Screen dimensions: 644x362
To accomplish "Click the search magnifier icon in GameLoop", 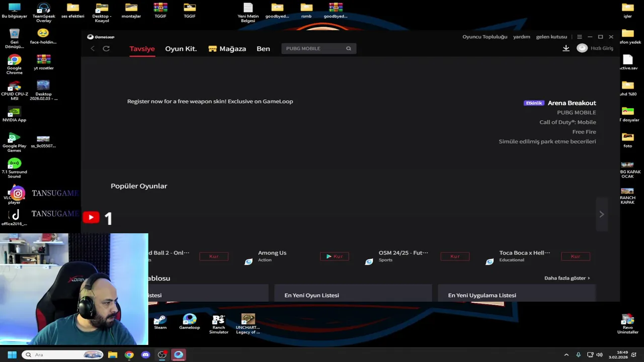I will (348, 48).
